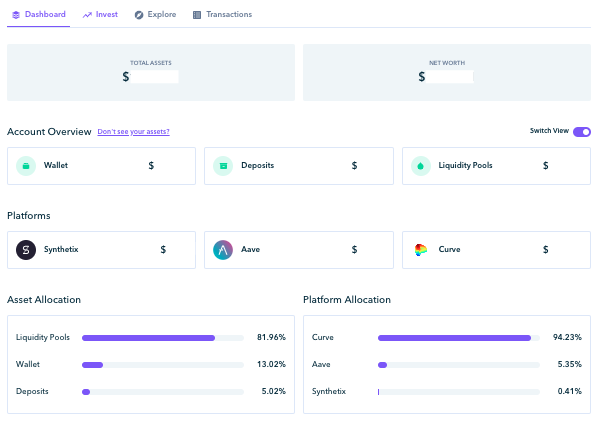Click the Total Assets summary panel

point(151,72)
